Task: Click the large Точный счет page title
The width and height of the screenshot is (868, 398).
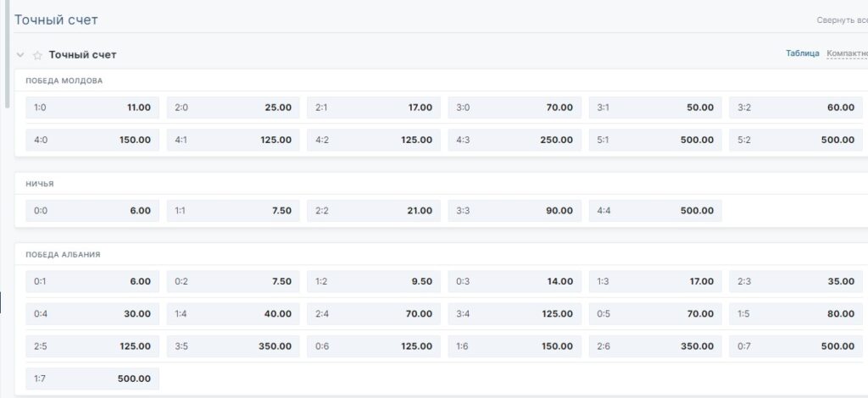Action: [56, 20]
